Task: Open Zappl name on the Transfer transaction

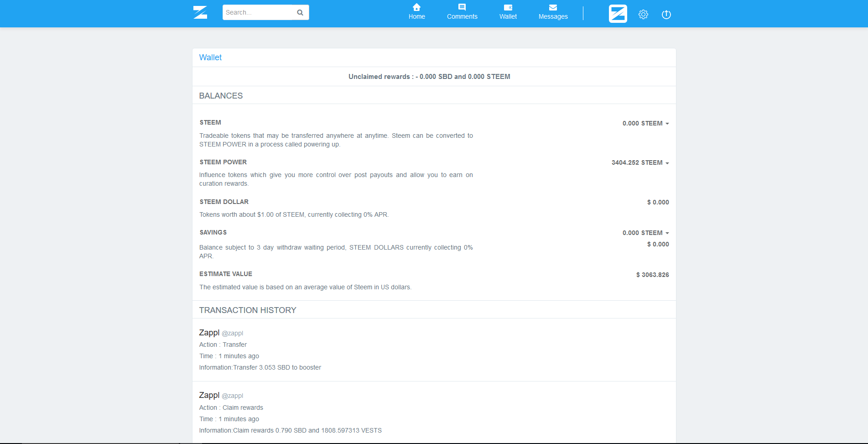Action: point(209,333)
